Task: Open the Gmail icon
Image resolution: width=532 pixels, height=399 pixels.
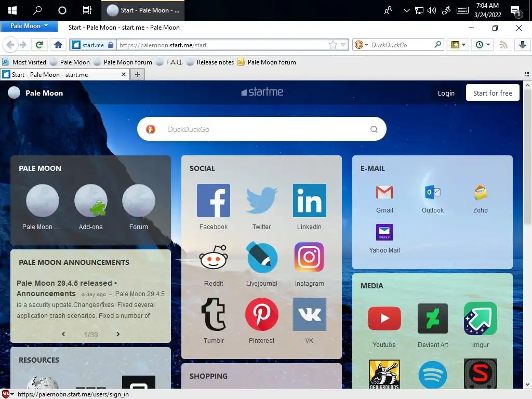Action: (x=384, y=192)
